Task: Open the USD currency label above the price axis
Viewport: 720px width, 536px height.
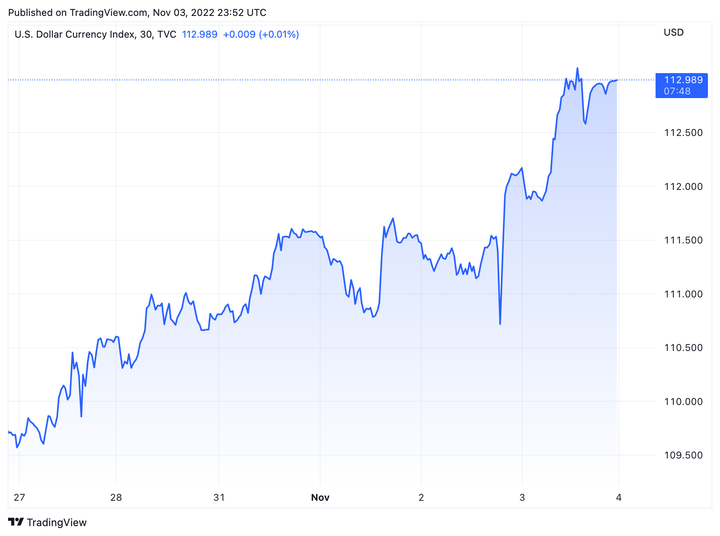Action: click(673, 33)
